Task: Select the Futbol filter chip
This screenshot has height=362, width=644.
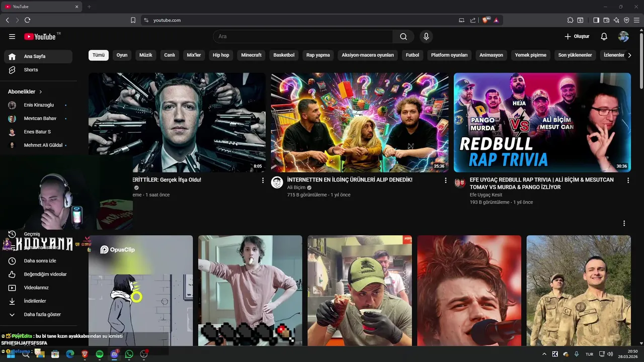Action: point(413,55)
